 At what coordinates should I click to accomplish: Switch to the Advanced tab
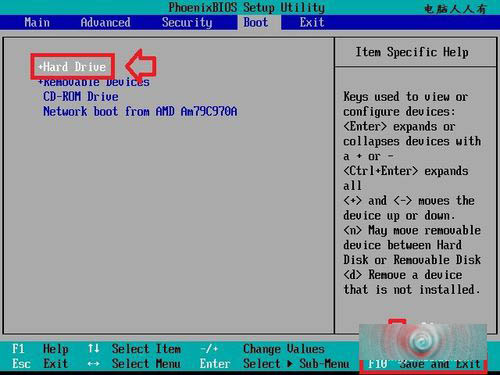point(105,23)
